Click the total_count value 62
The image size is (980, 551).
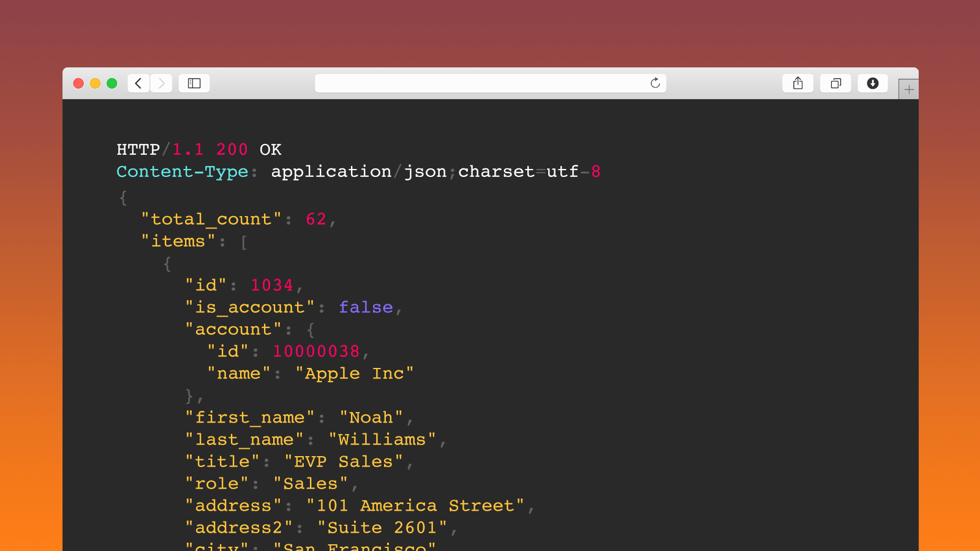pos(316,219)
